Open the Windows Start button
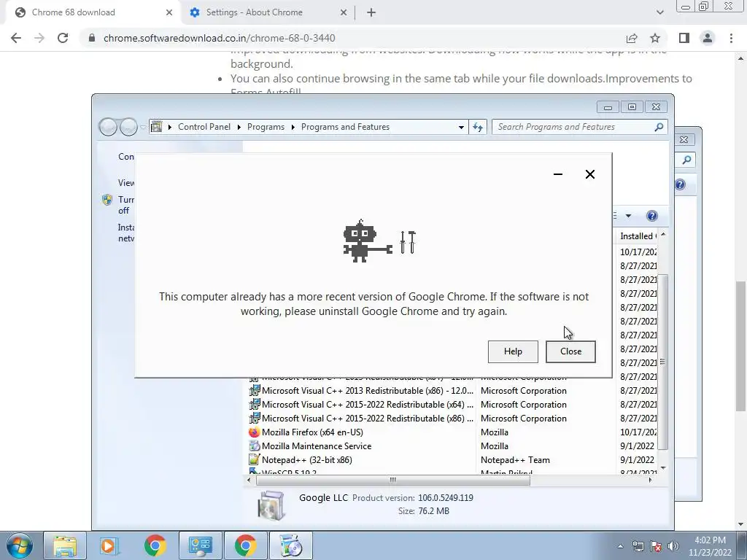This screenshot has height=560, width=747. pyautogui.click(x=20, y=545)
